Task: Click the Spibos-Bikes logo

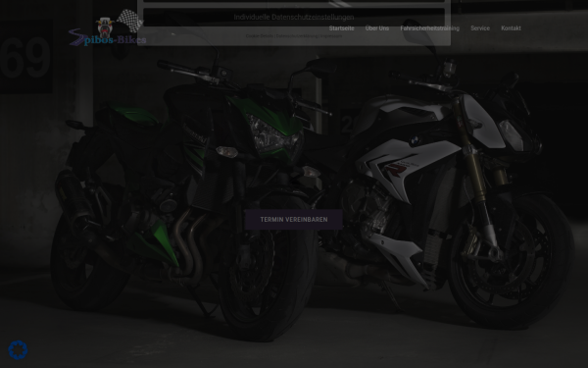Action: (x=107, y=28)
